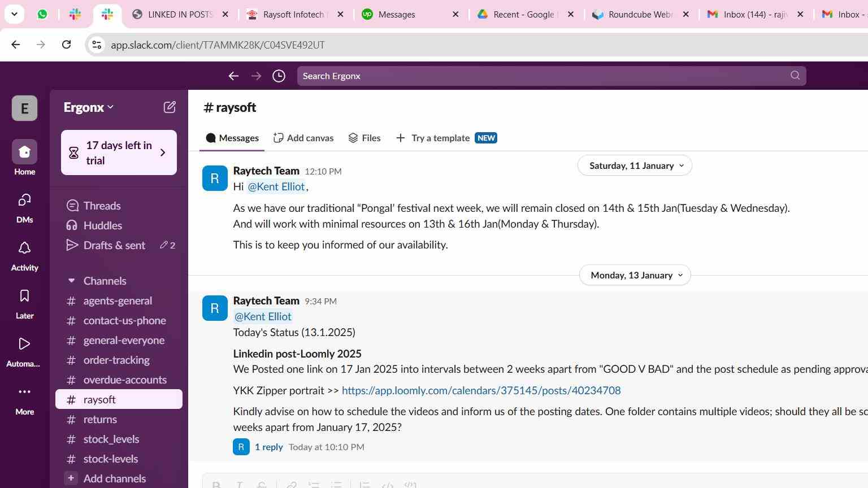This screenshot has width=868, height=488.
Task: Open the app.loomly.com calendar link
Action: tap(481, 390)
